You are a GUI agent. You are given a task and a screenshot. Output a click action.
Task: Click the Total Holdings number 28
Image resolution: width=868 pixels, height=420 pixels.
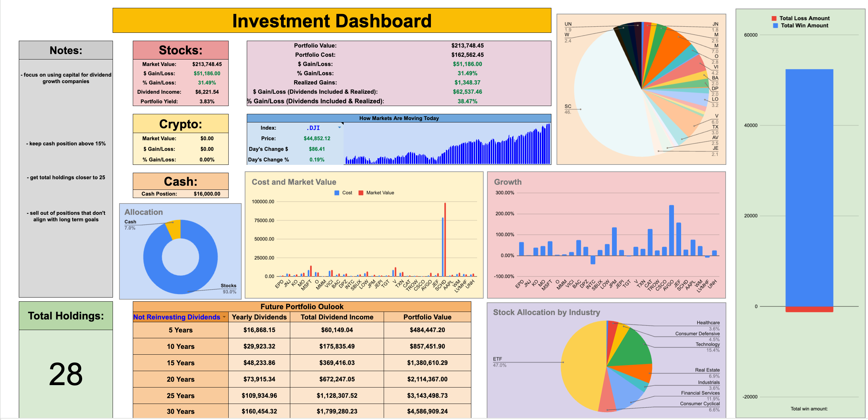point(66,375)
